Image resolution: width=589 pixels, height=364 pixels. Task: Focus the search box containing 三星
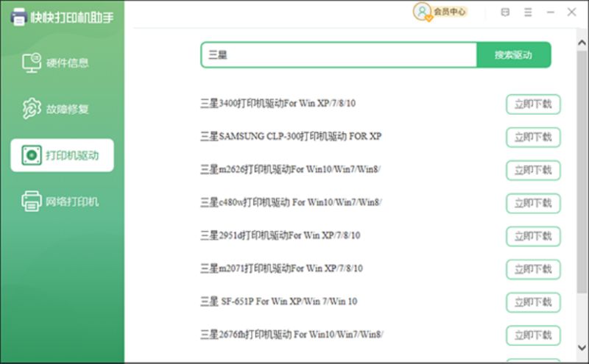(x=339, y=54)
